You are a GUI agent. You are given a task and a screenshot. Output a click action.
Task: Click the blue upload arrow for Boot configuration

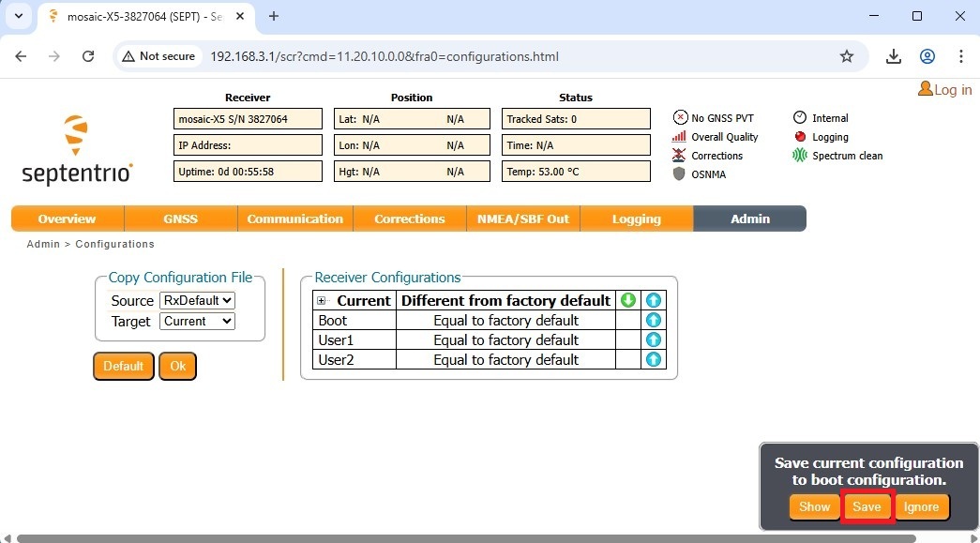tap(654, 320)
